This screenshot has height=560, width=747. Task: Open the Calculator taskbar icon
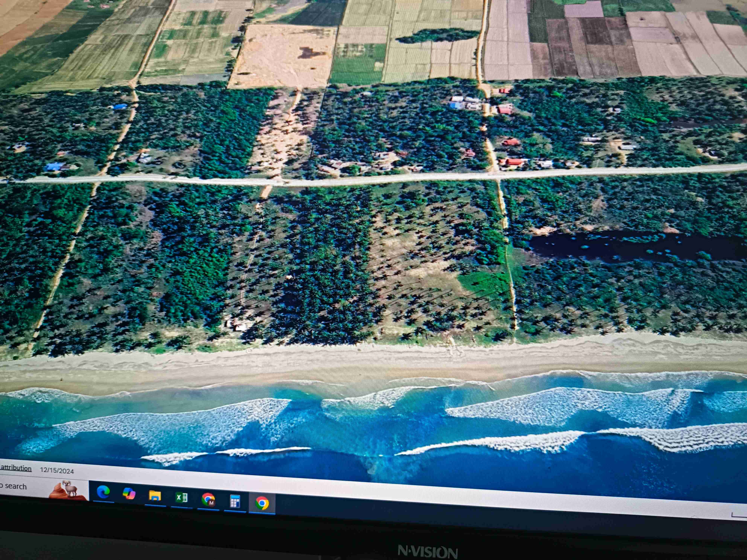pos(235,501)
